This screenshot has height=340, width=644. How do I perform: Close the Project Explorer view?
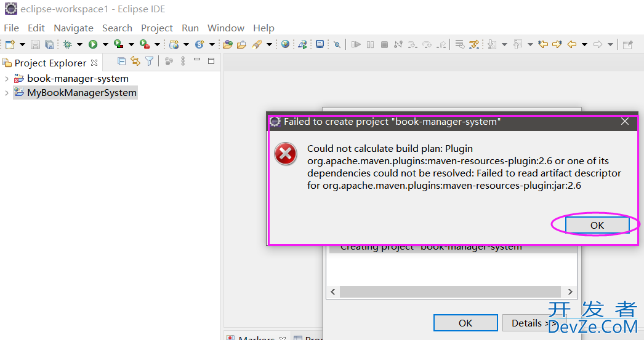click(94, 62)
